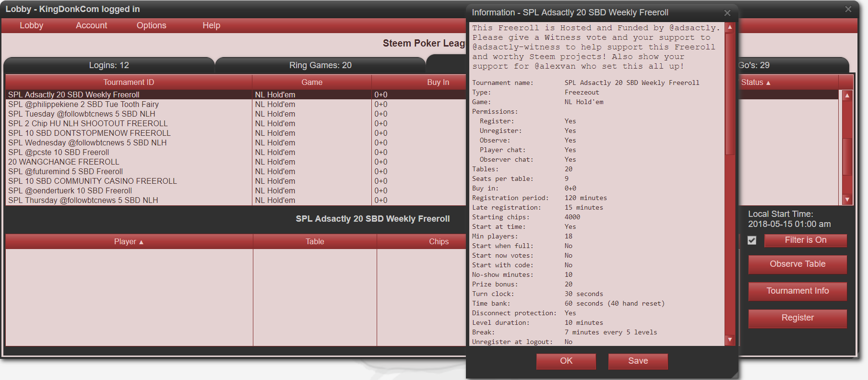Image resolution: width=868 pixels, height=380 pixels.
Task: Click the tournament list scrollbar thumb
Action: 847,157
